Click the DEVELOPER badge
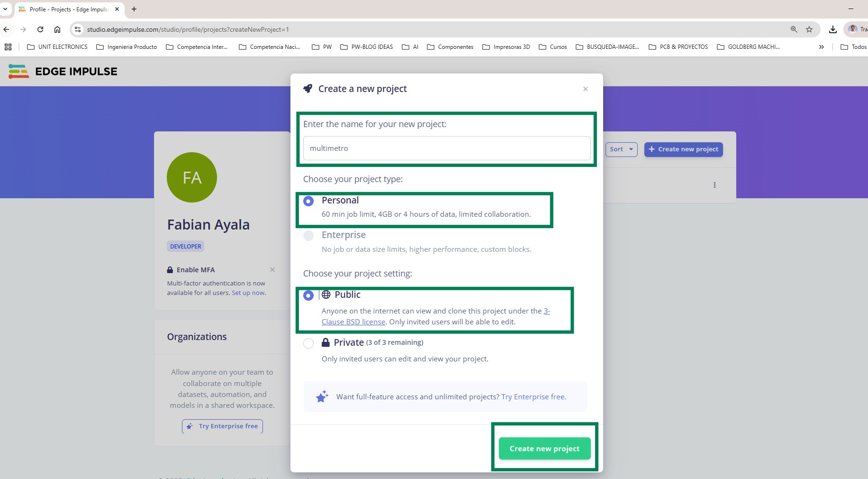This screenshot has height=479, width=868. [186, 247]
